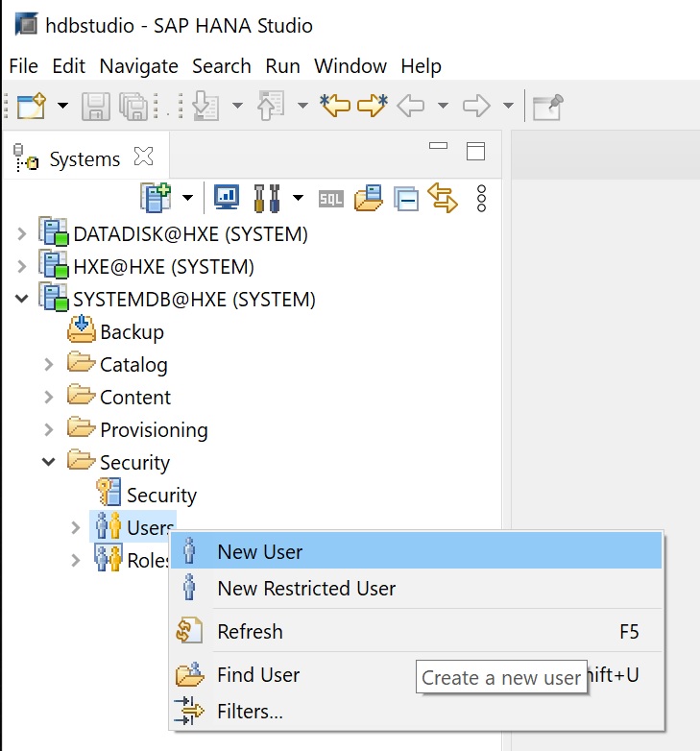The width and height of the screenshot is (700, 751).
Task: Toggle Link with Editor arrows icon
Action: click(443, 198)
